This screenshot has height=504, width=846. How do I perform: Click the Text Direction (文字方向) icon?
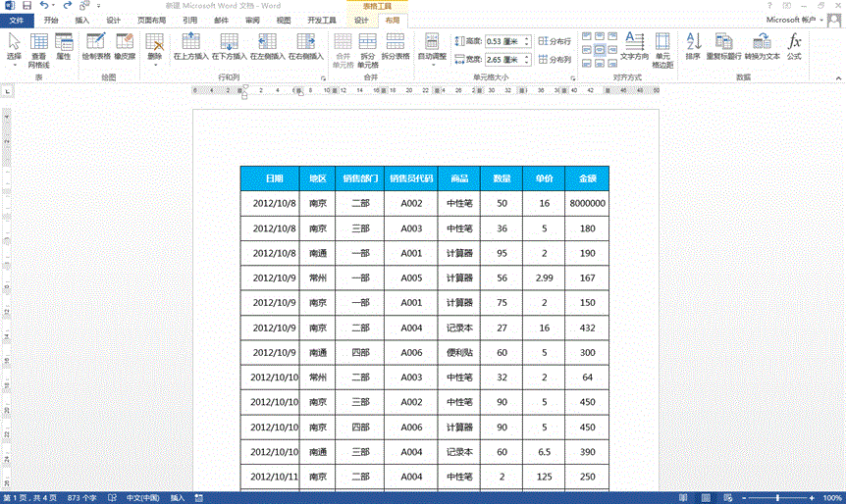(x=634, y=46)
